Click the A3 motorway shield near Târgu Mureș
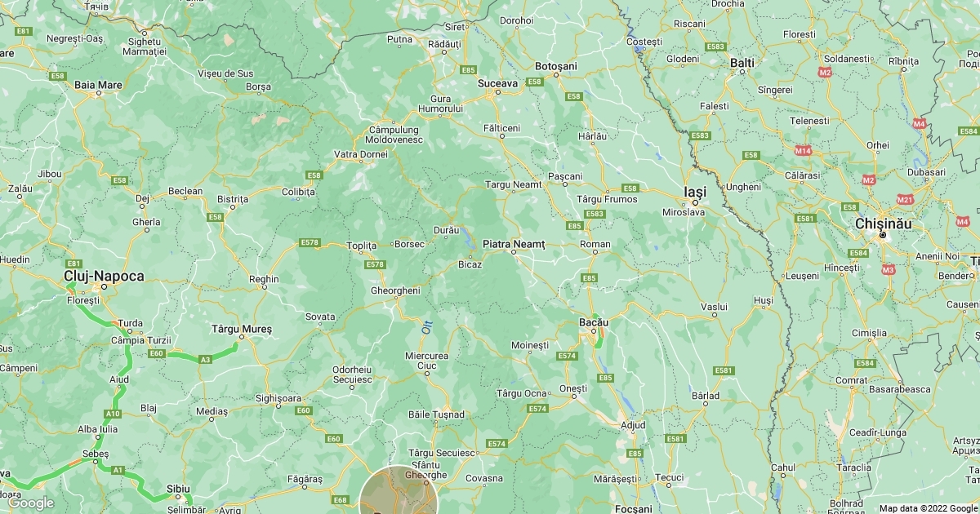The width and height of the screenshot is (980, 514). 205,359
